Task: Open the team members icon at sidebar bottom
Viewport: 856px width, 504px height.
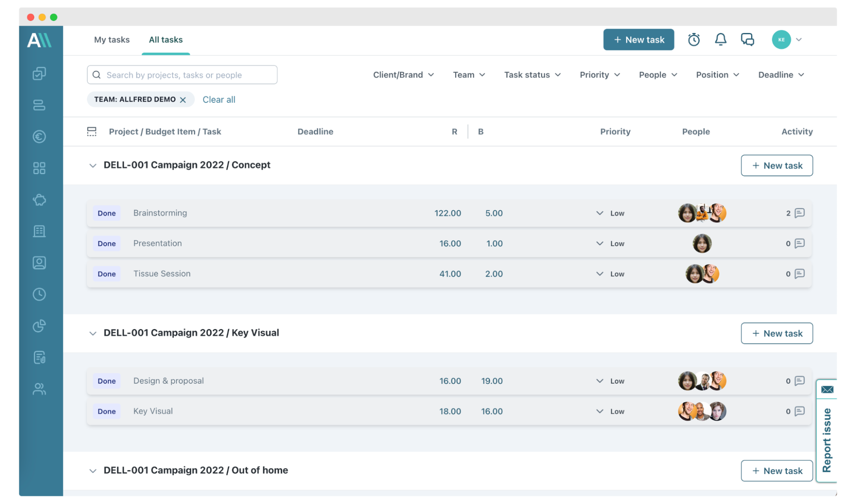Action: (x=39, y=389)
